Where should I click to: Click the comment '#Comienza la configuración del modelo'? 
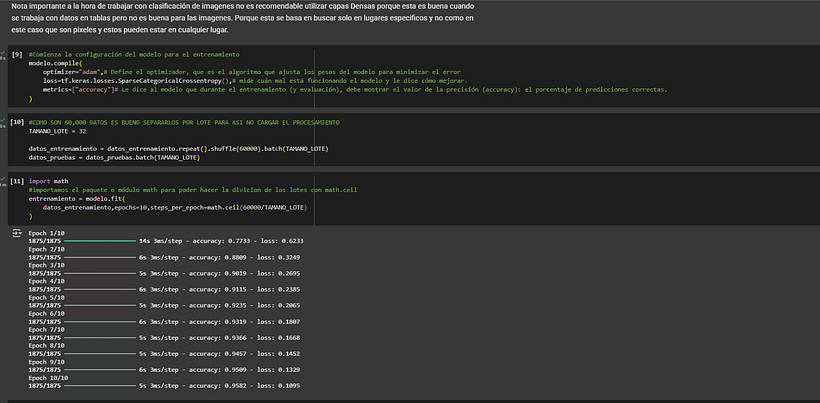pyautogui.click(x=134, y=54)
